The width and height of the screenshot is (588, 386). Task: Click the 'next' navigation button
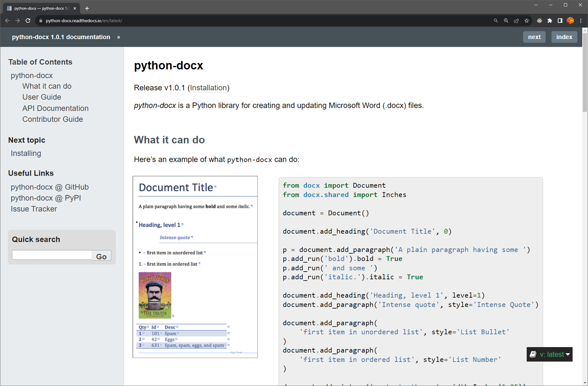[534, 37]
